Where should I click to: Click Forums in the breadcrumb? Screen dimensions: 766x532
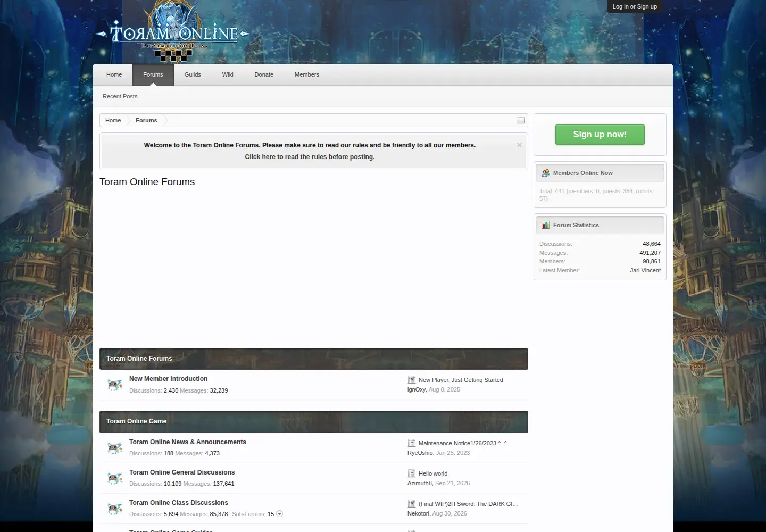[x=146, y=120]
